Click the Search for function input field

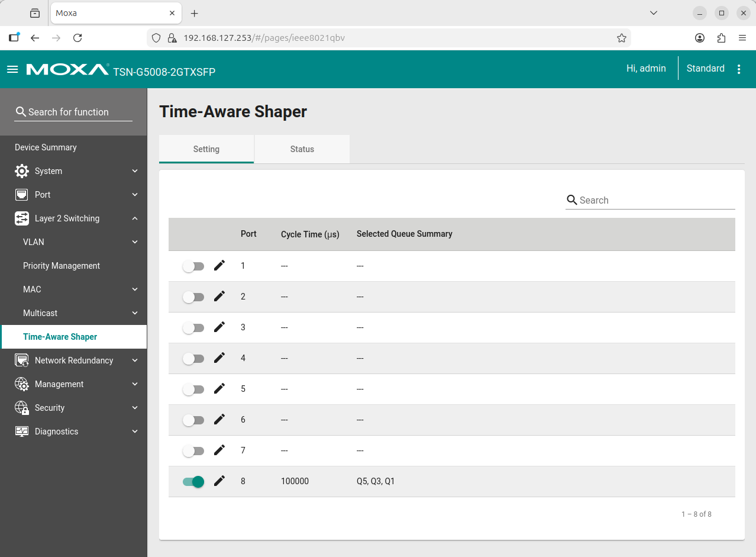(72, 112)
